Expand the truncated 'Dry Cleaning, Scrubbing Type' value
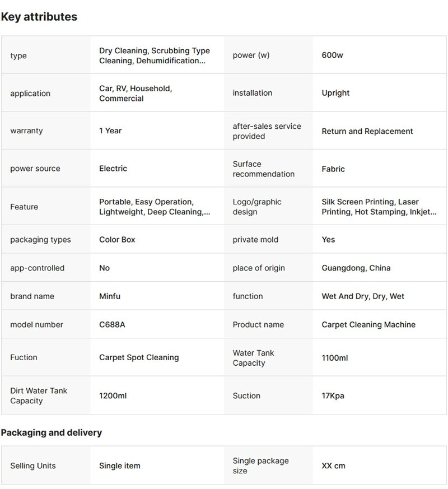This screenshot has height=489, width=448. (x=154, y=56)
